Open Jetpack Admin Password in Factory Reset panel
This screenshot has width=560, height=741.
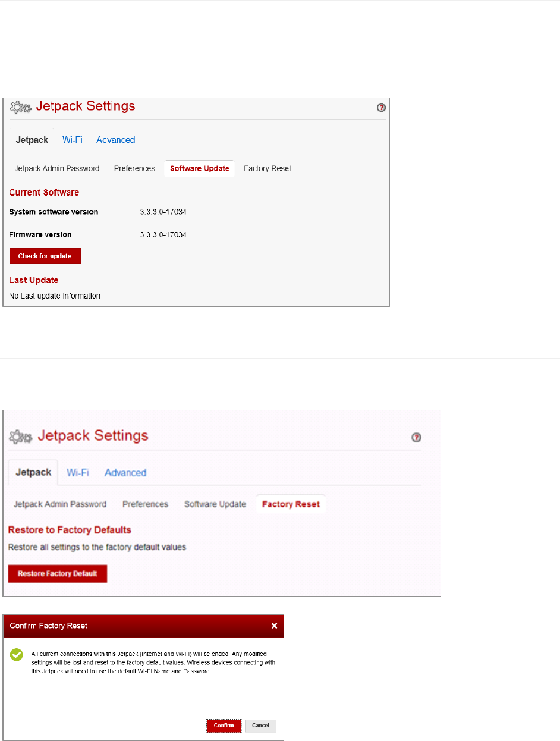pos(60,504)
